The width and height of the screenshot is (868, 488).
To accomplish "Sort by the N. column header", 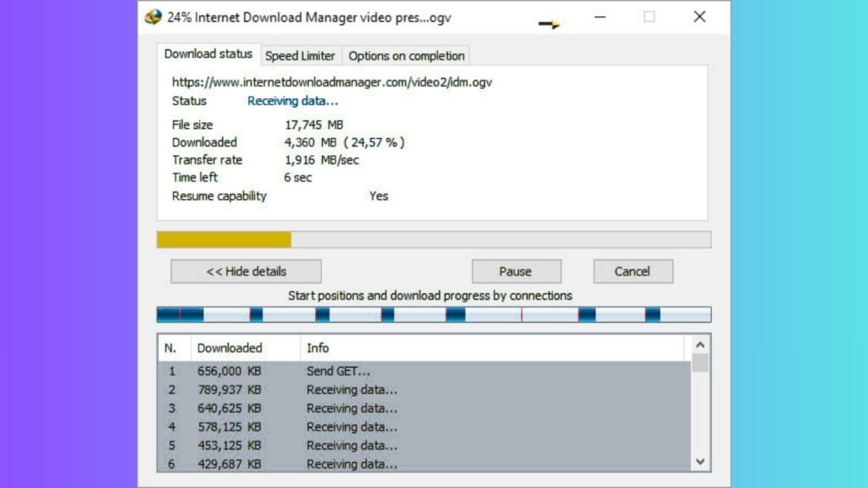I will coord(171,348).
